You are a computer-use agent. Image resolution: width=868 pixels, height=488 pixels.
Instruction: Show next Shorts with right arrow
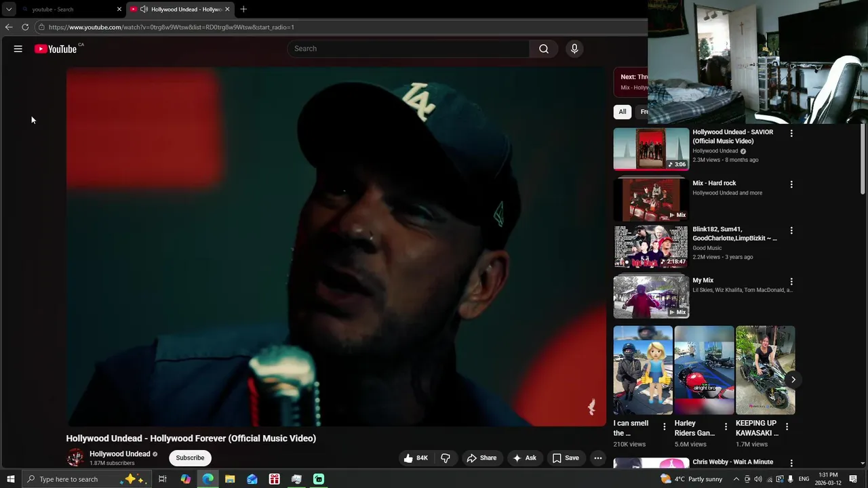(x=793, y=380)
